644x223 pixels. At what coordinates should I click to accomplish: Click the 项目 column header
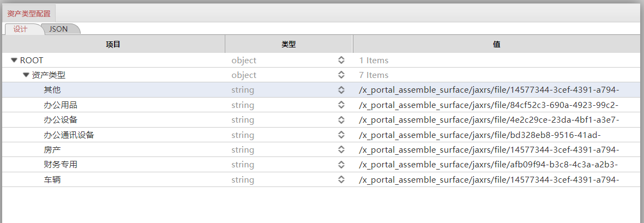point(113,44)
